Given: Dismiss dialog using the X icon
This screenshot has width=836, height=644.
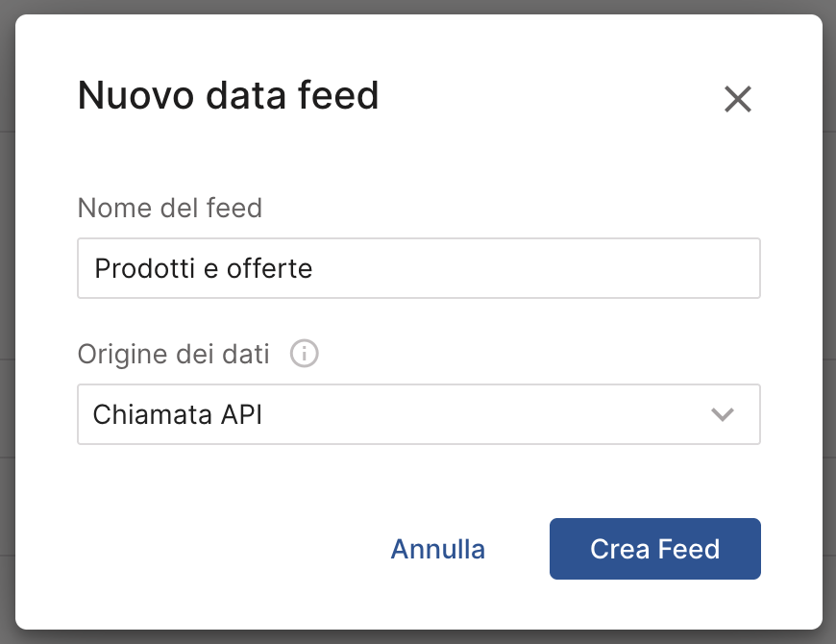Looking at the screenshot, I should (737, 99).
